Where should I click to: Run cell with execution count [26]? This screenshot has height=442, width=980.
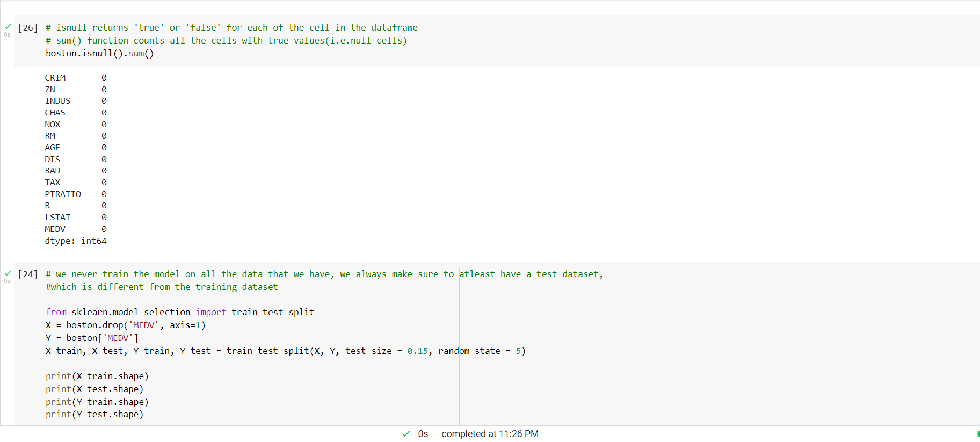28,27
